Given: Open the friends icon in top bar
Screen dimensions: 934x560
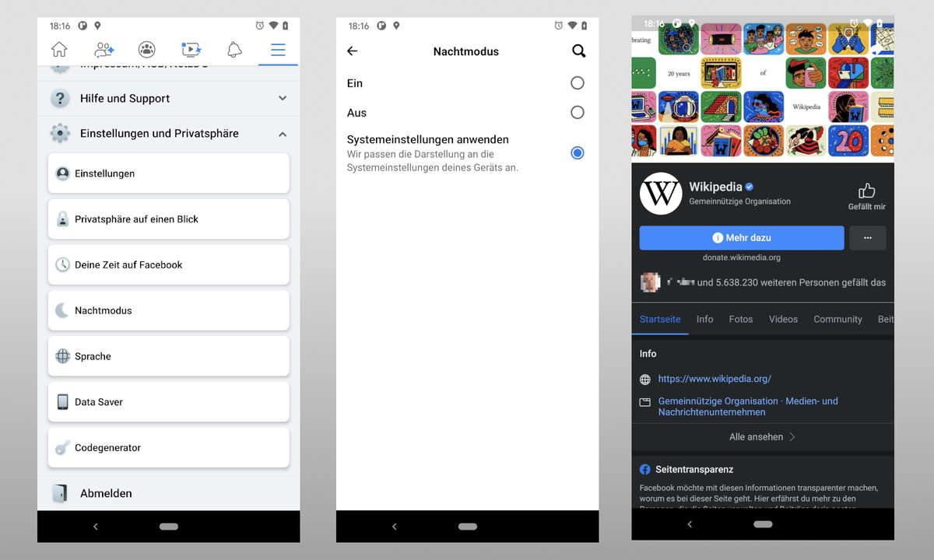Looking at the screenshot, I should (x=104, y=50).
